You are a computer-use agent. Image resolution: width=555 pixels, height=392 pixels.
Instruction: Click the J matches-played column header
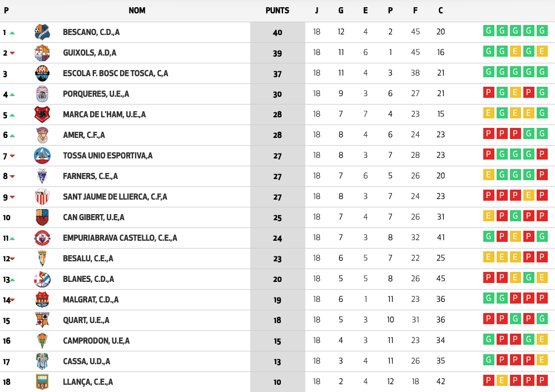pos(316,11)
